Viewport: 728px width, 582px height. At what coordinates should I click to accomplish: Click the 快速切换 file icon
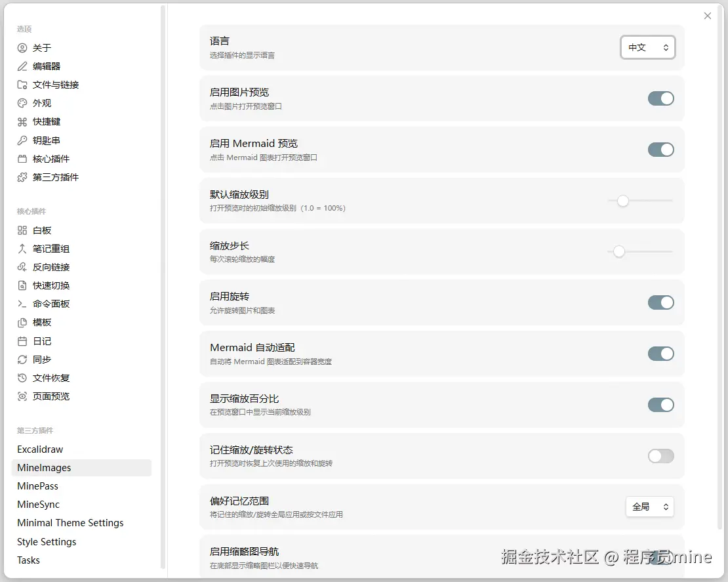(22, 285)
